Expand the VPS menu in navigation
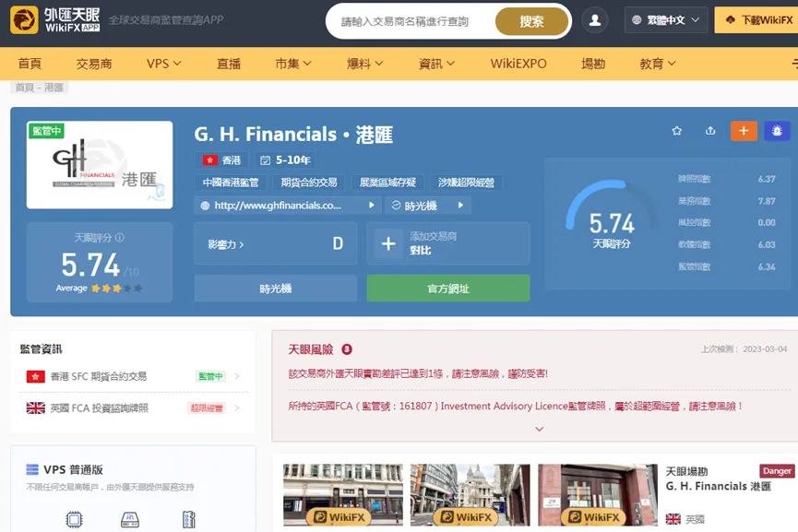The width and height of the screenshot is (798, 532). 164,64
